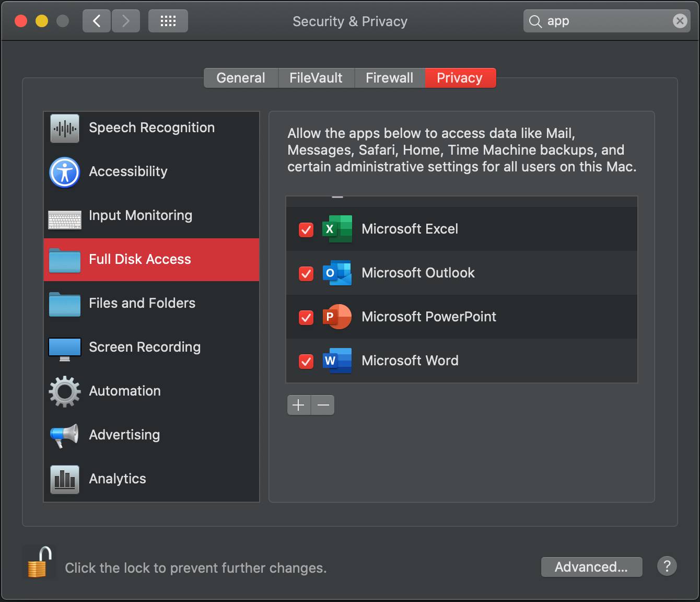700x602 pixels.
Task: Open the Firewall tab
Action: tap(389, 77)
